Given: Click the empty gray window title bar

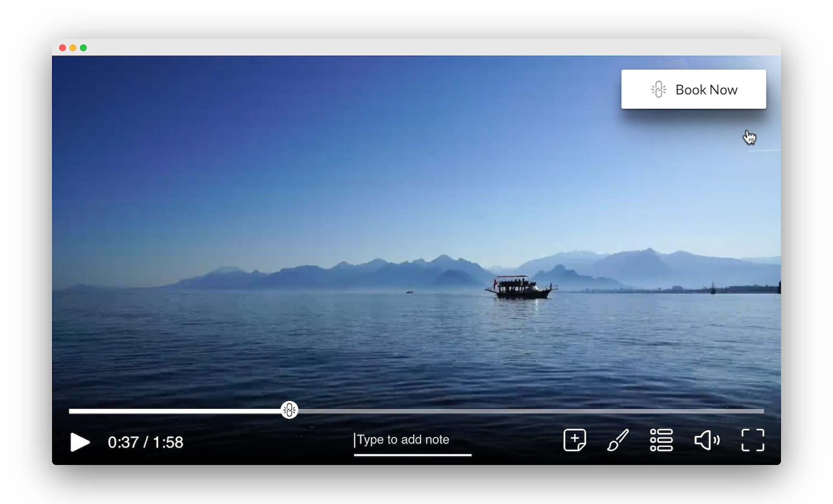Looking at the screenshot, I should pyautogui.click(x=416, y=47).
